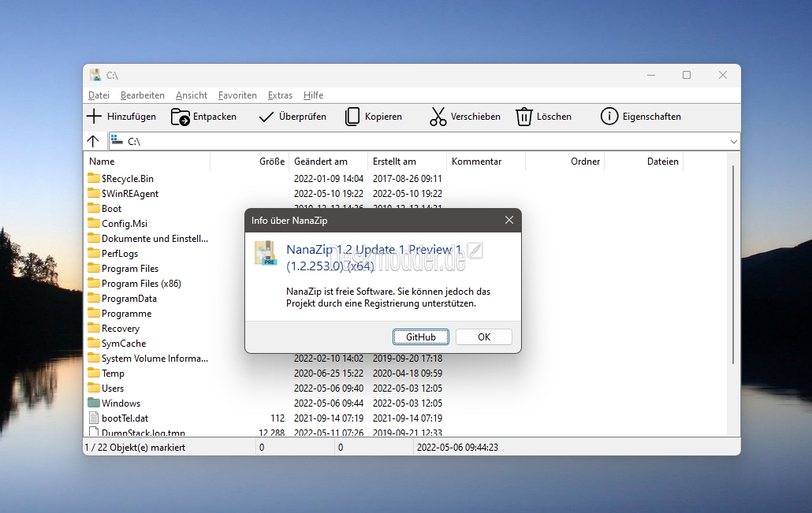Image resolution: width=812 pixels, height=513 pixels.
Task: Sort by Geändert am column header
Action: pyautogui.click(x=328, y=162)
